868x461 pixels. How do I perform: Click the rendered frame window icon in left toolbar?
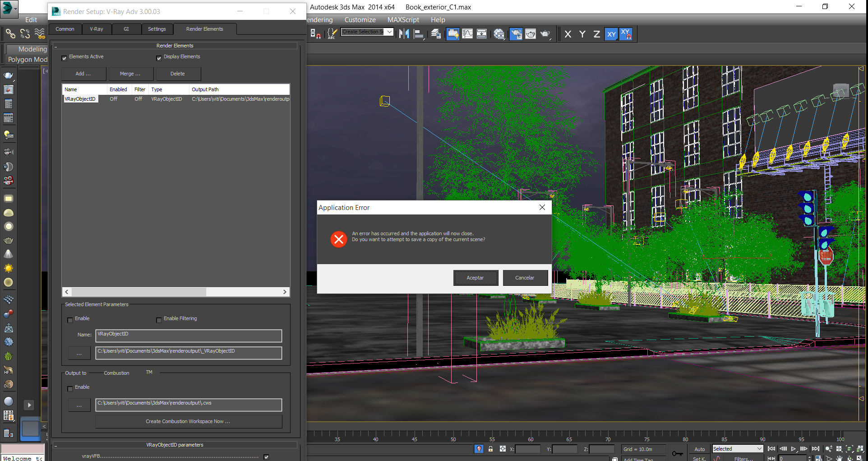coord(9,90)
